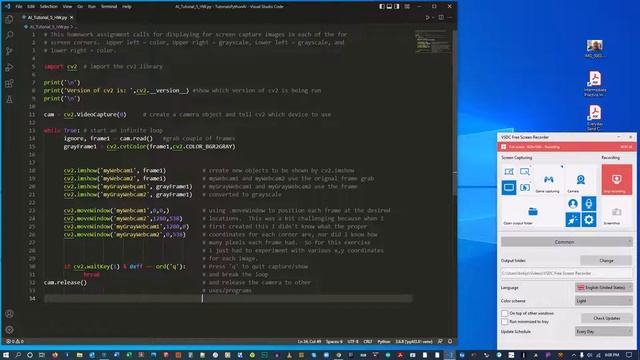The height and width of the screenshot is (360, 640).
Task: Open the Windows Start menu
Action: tap(6, 355)
